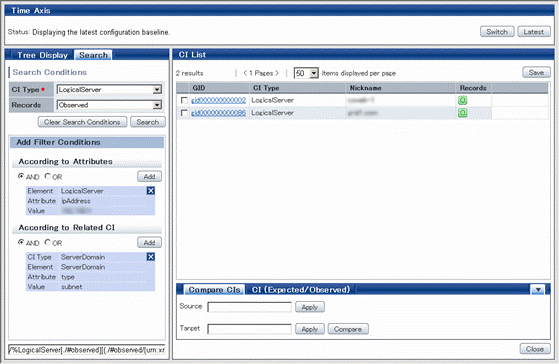Click Clear Search Conditions

82,122
